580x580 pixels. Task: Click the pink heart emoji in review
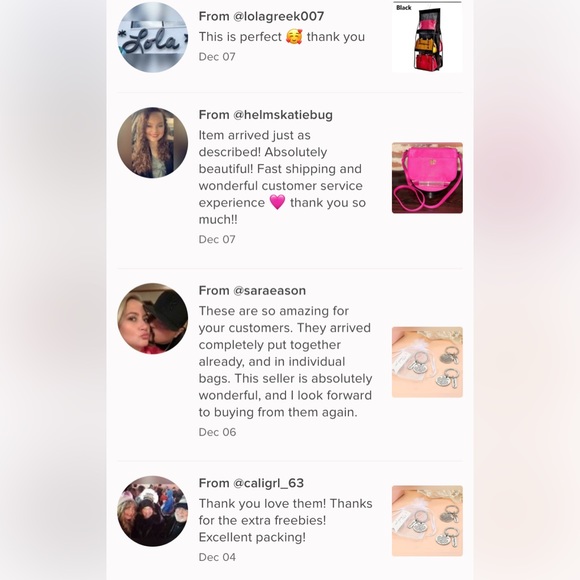(277, 202)
